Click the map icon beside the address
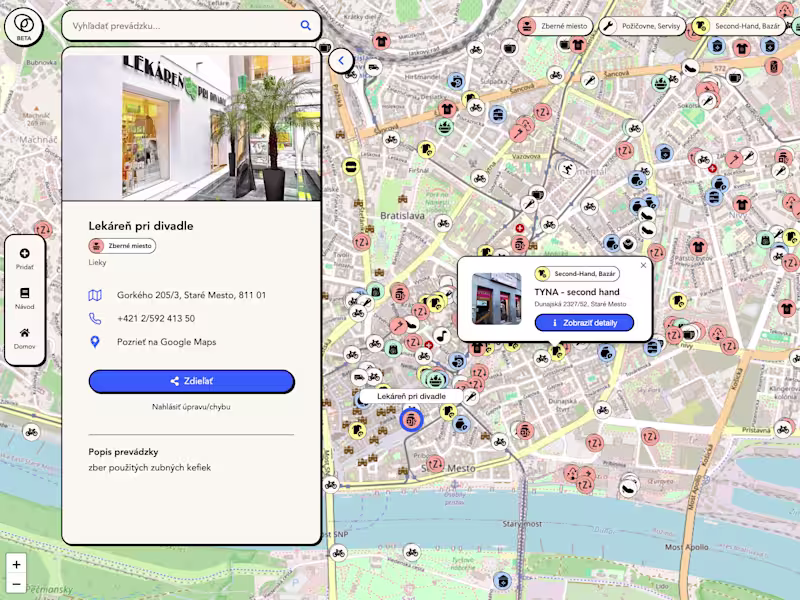The height and width of the screenshot is (600, 800). pos(95,295)
